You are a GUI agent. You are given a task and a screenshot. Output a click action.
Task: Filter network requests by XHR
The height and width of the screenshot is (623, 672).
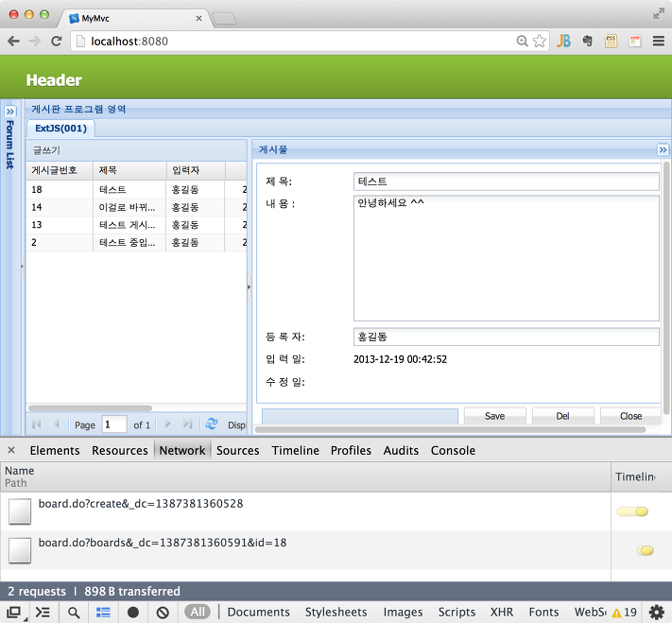pyautogui.click(x=502, y=612)
